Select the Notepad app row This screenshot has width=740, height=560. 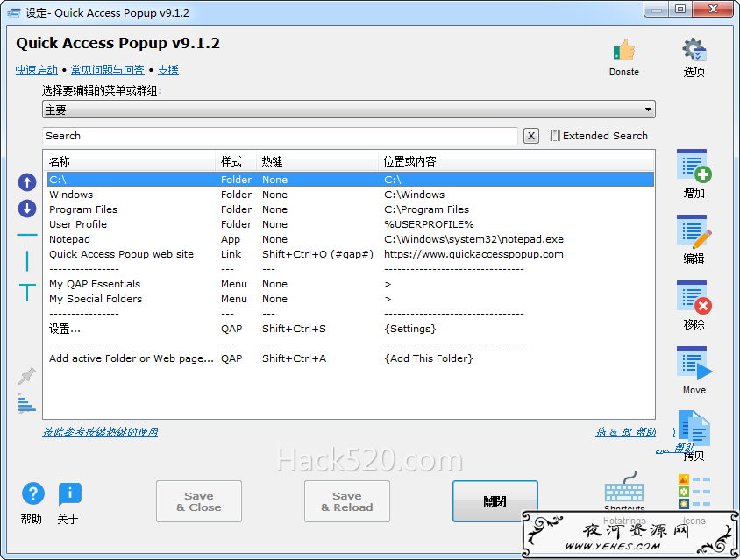(x=350, y=239)
